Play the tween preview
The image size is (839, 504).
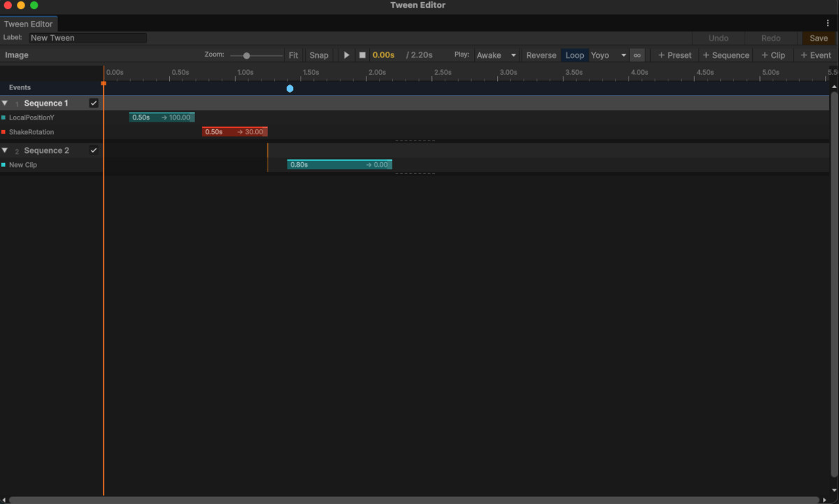click(x=346, y=55)
